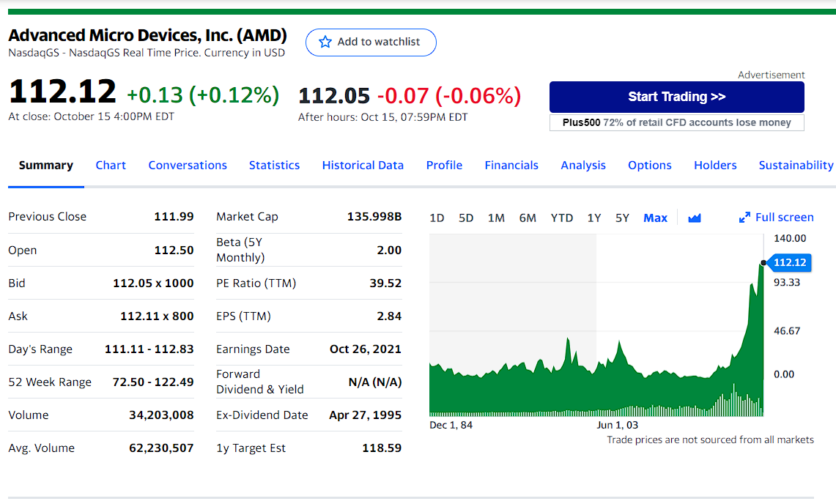The height and width of the screenshot is (504, 836).
Task: Click the closing price change +0.13 (+0.12%)
Action: click(203, 95)
